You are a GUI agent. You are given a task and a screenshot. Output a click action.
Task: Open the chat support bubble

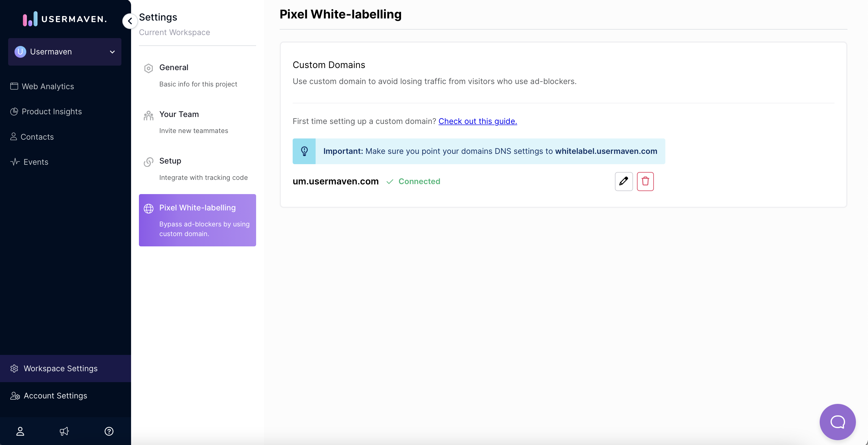coord(838,422)
